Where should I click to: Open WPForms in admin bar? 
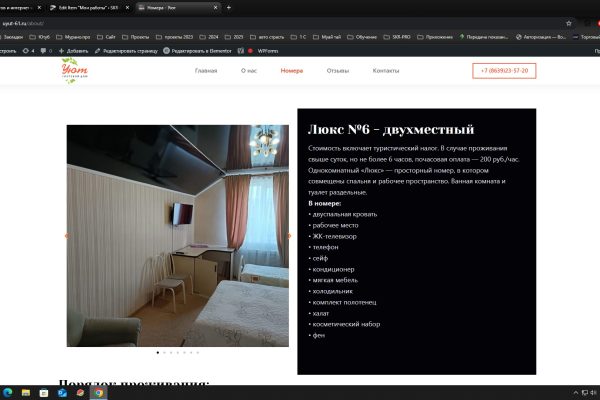tap(268, 51)
